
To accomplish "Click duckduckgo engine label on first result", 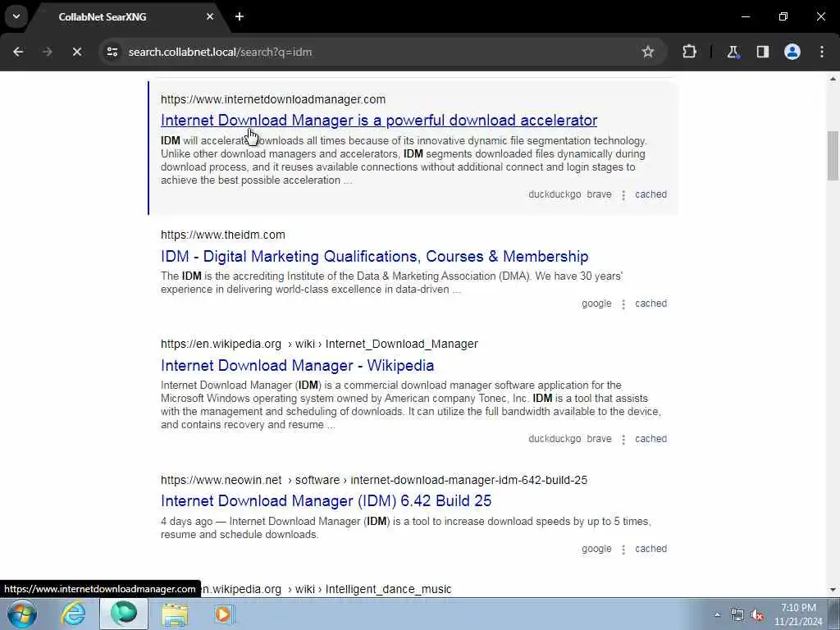I will tap(555, 194).
